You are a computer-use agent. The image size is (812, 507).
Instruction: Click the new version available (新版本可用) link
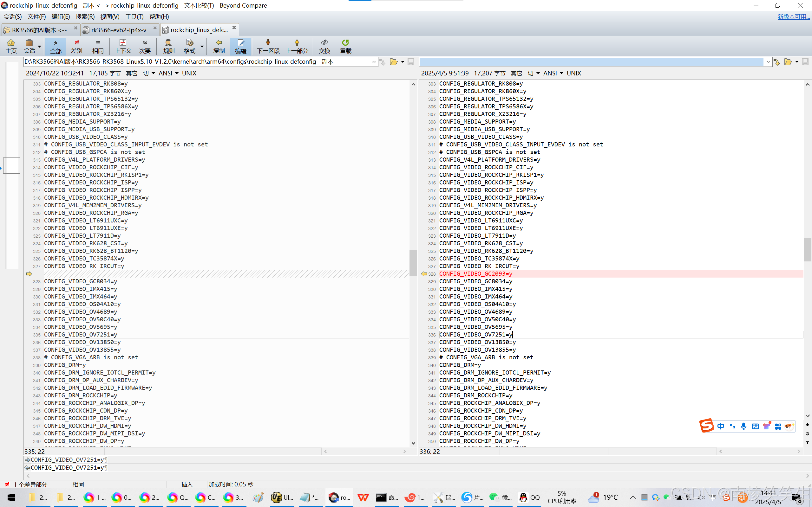[793, 16]
